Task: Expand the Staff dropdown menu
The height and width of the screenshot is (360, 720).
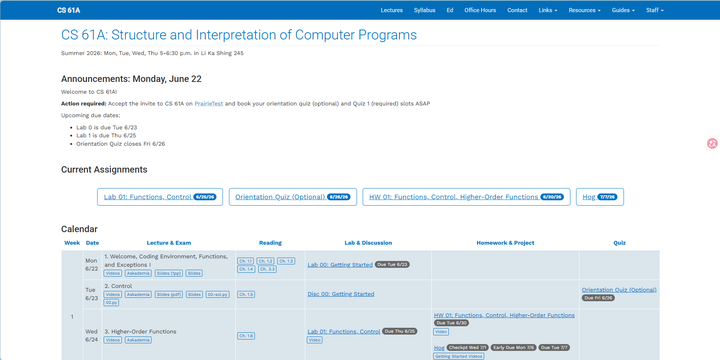Action: 654,10
